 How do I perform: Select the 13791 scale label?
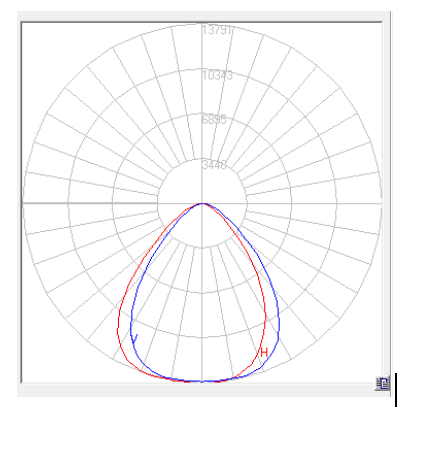[x=218, y=30]
